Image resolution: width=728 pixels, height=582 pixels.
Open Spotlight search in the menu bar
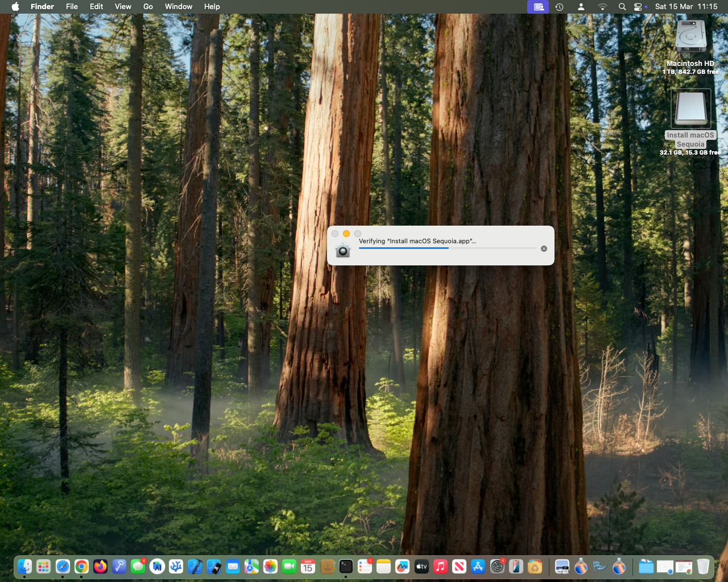click(622, 7)
